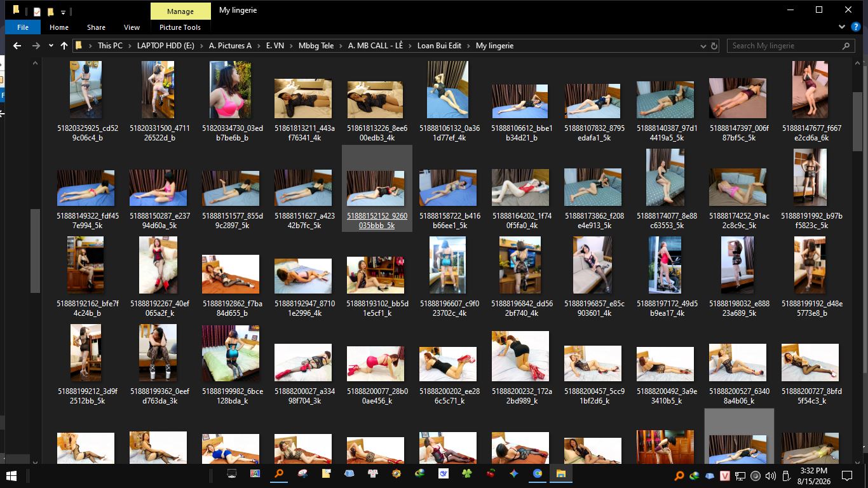Open the notification center icon
Viewport: 868px width, 488px height.
[x=846, y=475]
